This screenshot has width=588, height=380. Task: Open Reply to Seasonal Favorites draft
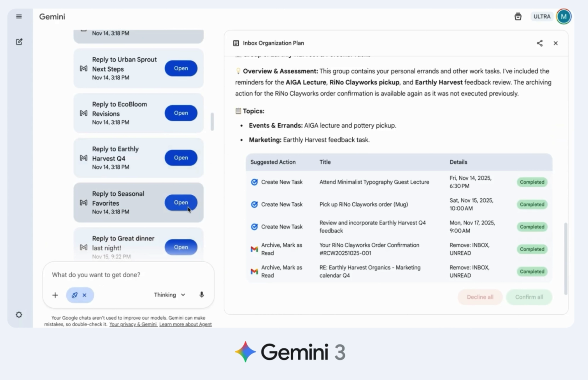(181, 203)
